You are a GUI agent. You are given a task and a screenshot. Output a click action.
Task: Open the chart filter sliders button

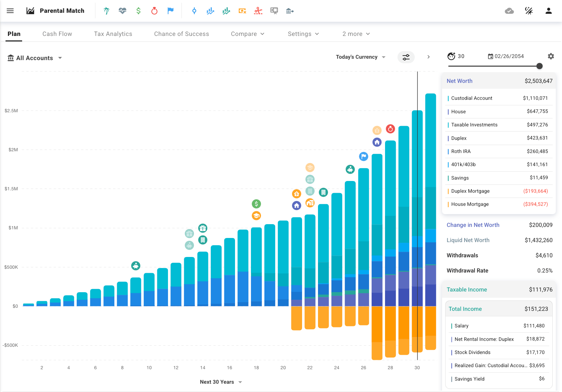click(x=406, y=57)
